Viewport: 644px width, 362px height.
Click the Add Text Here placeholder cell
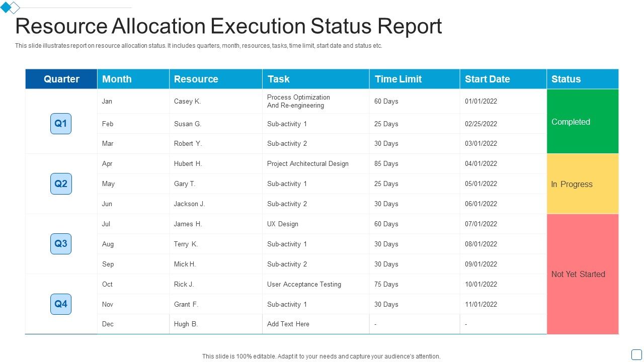pos(288,324)
